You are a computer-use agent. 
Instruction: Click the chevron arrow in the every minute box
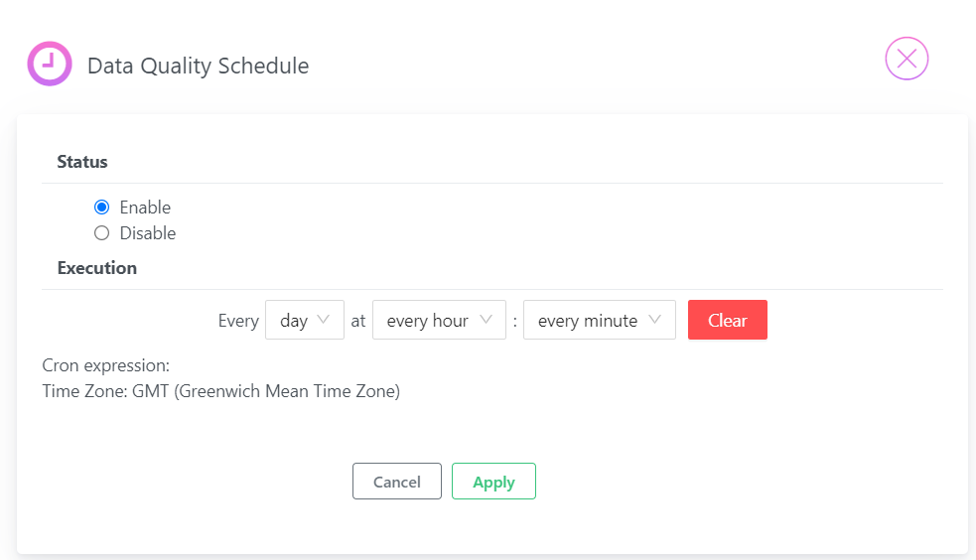click(655, 319)
